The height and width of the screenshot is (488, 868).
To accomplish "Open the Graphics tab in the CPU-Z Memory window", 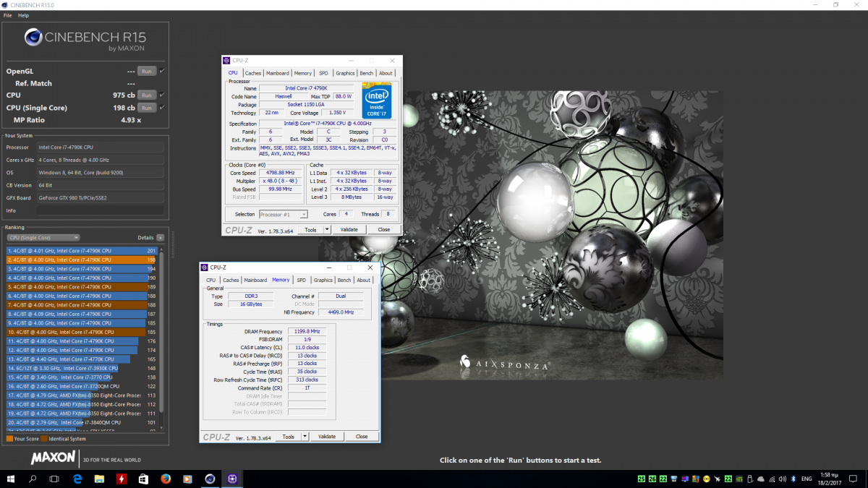I will pyautogui.click(x=323, y=280).
